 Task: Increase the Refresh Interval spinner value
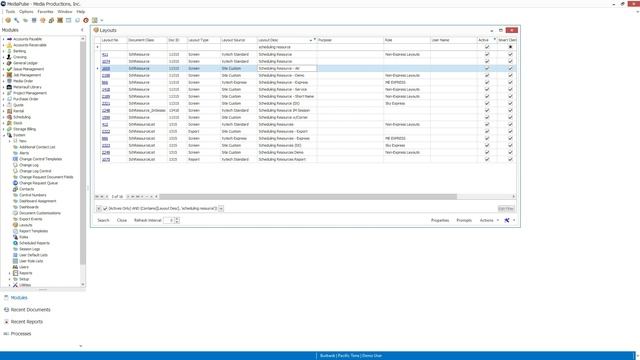177,219
